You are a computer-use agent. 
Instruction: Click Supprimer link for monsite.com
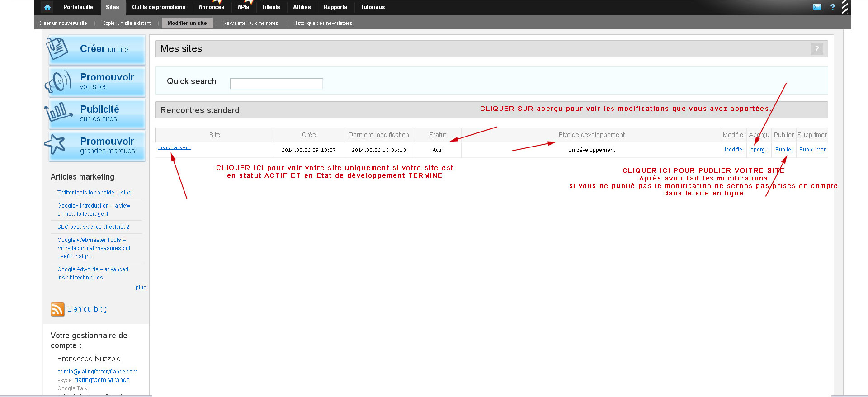point(812,150)
